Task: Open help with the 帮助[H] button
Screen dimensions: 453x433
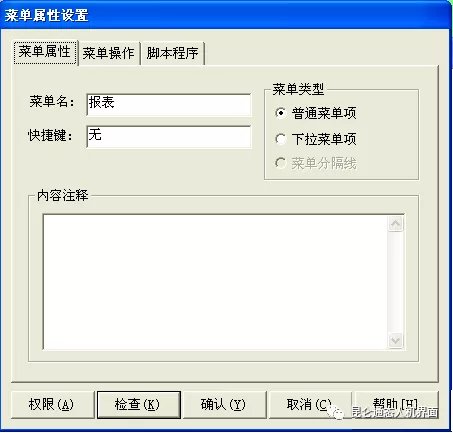Action: [x=396, y=405]
